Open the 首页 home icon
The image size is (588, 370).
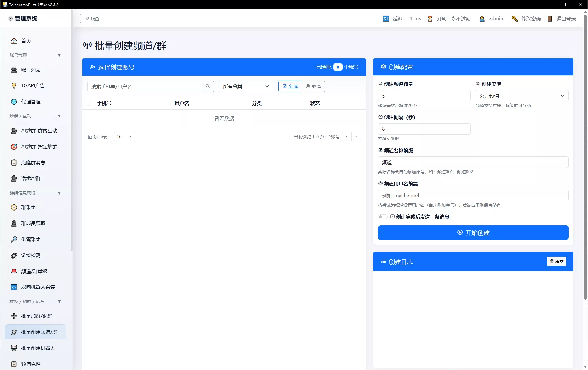(x=14, y=41)
